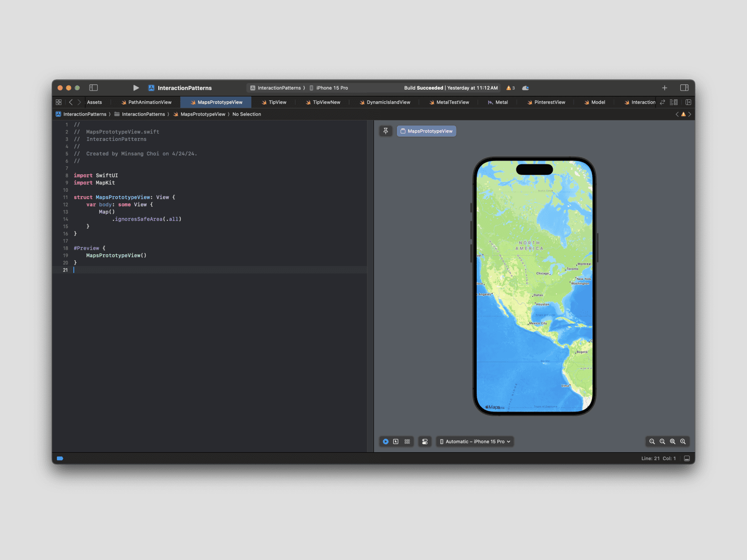Switch to the PinterestView tab
Viewport: 747px width, 560px height.
[x=546, y=102]
